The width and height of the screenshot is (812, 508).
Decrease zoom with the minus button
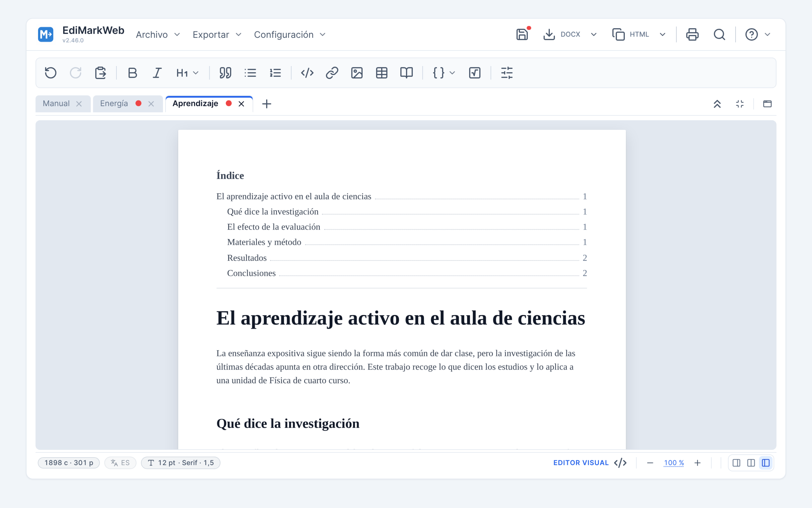pos(650,463)
